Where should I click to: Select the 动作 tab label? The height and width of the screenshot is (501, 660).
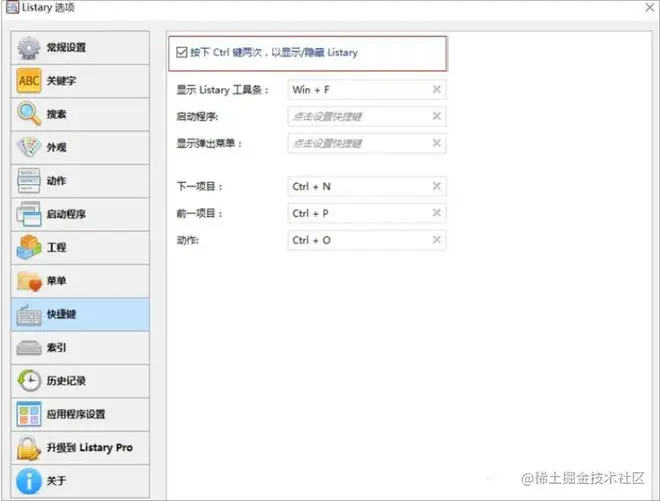click(x=56, y=181)
